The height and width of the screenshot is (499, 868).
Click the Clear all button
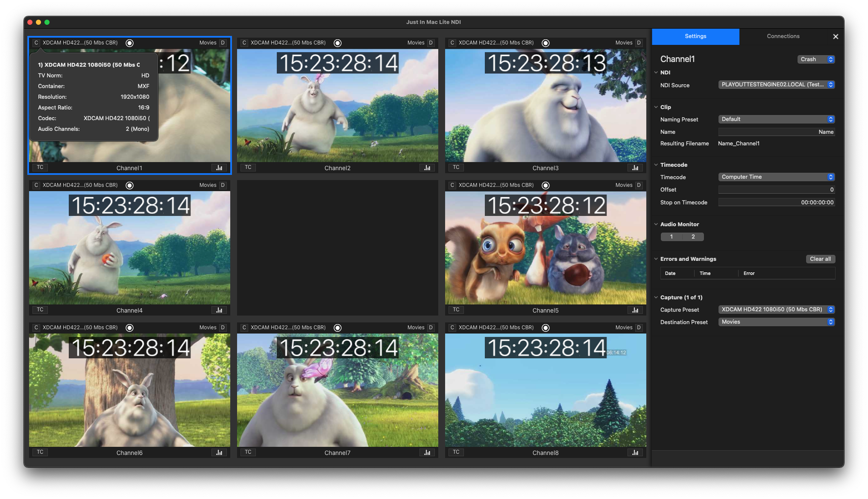click(x=820, y=259)
